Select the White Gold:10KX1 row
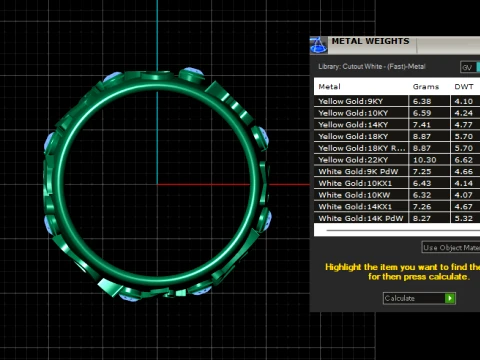Image resolution: width=480 pixels, height=360 pixels. (x=397, y=183)
